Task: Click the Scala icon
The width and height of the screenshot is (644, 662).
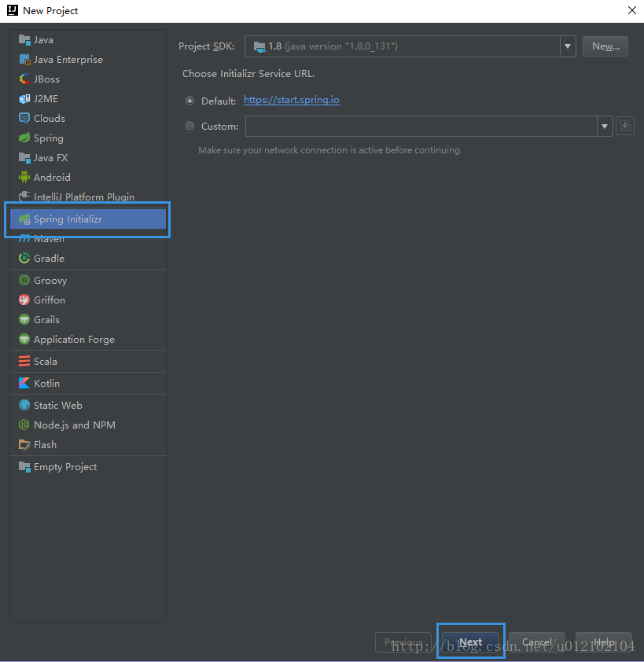Action: [x=24, y=362]
